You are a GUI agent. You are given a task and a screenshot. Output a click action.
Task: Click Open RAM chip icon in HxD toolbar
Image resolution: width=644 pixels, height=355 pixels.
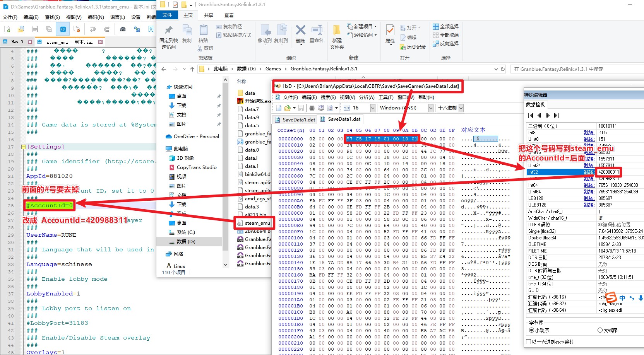click(312, 108)
